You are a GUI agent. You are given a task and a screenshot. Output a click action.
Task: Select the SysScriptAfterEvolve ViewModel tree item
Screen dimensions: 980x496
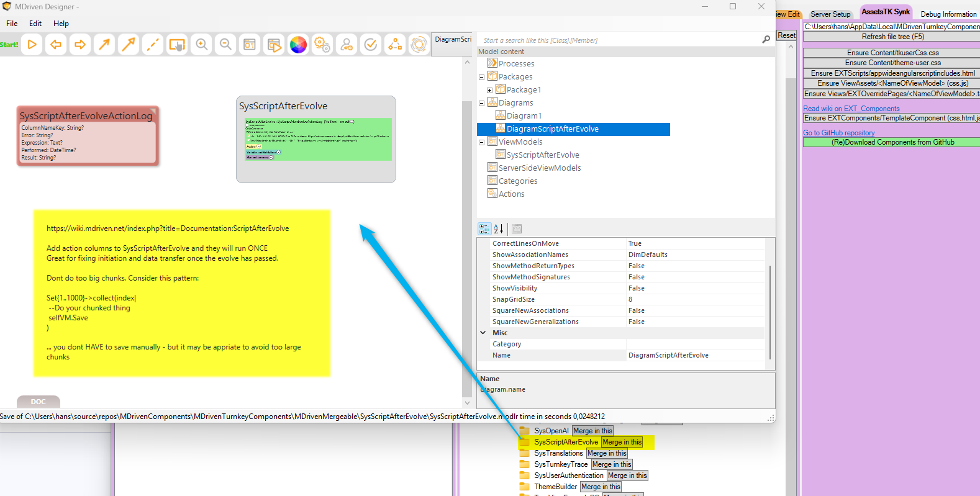[542, 155]
